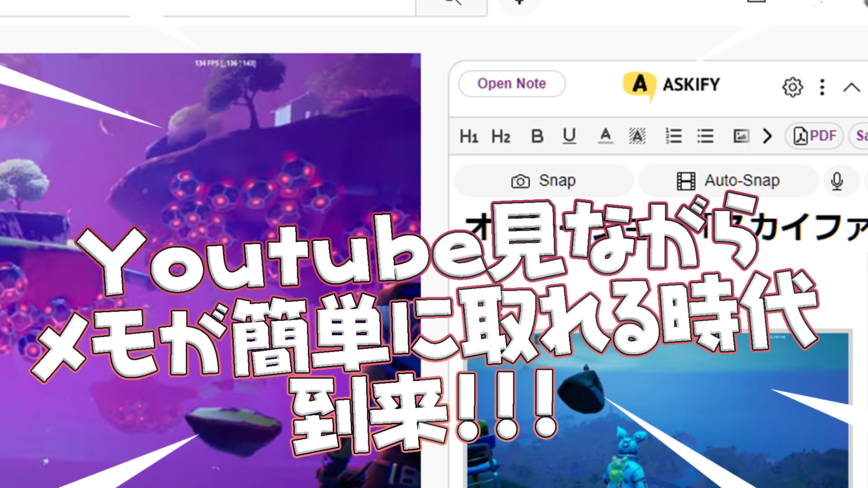Image resolution: width=868 pixels, height=488 pixels.
Task: Open the three-dot more options menu
Action: [822, 87]
